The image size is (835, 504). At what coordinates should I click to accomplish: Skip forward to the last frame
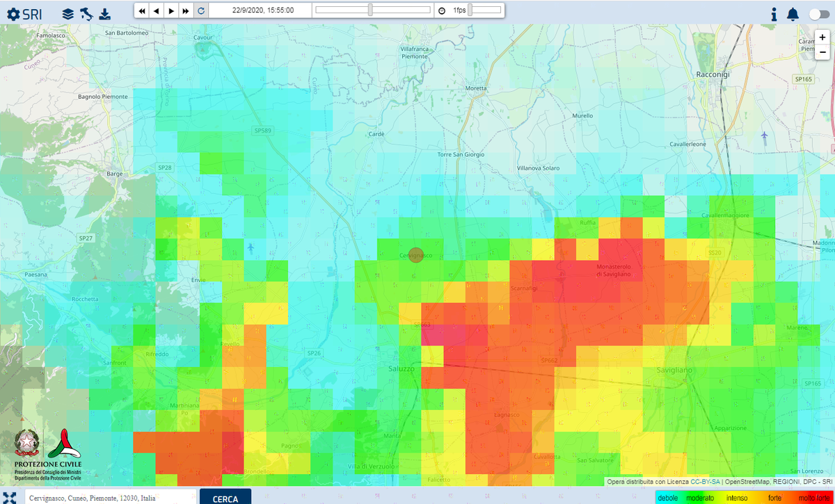point(186,11)
